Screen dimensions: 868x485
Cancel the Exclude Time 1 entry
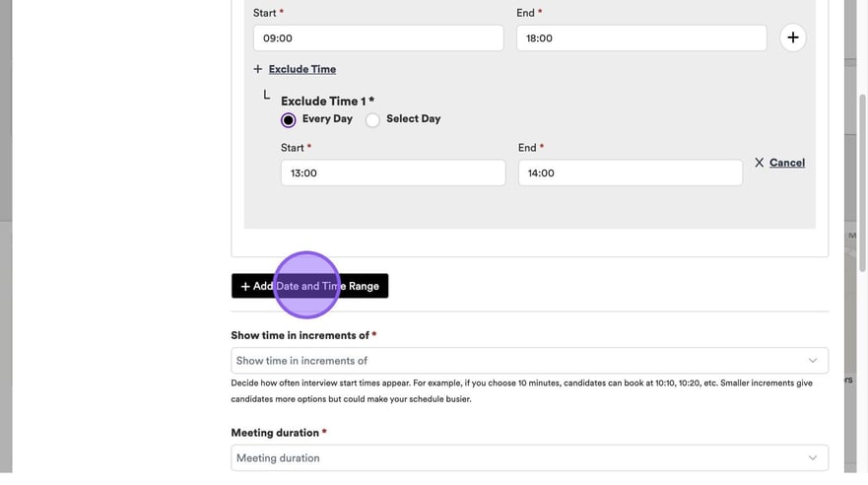pyautogui.click(x=786, y=163)
